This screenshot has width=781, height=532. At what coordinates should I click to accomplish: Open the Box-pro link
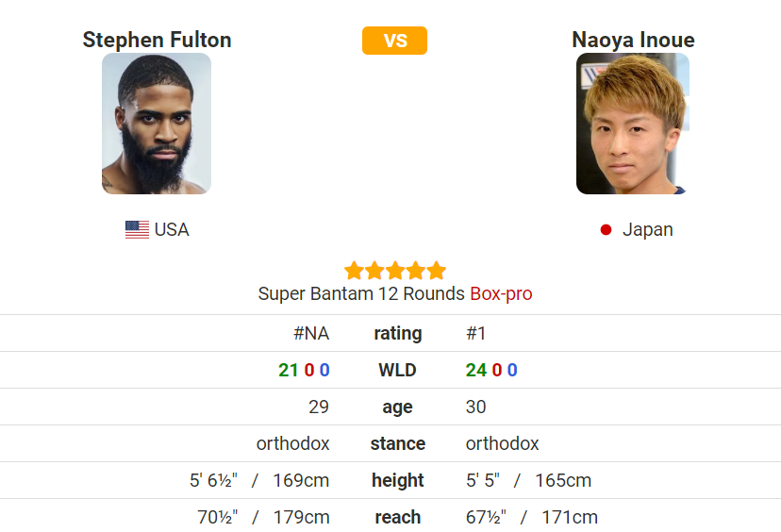(x=501, y=294)
